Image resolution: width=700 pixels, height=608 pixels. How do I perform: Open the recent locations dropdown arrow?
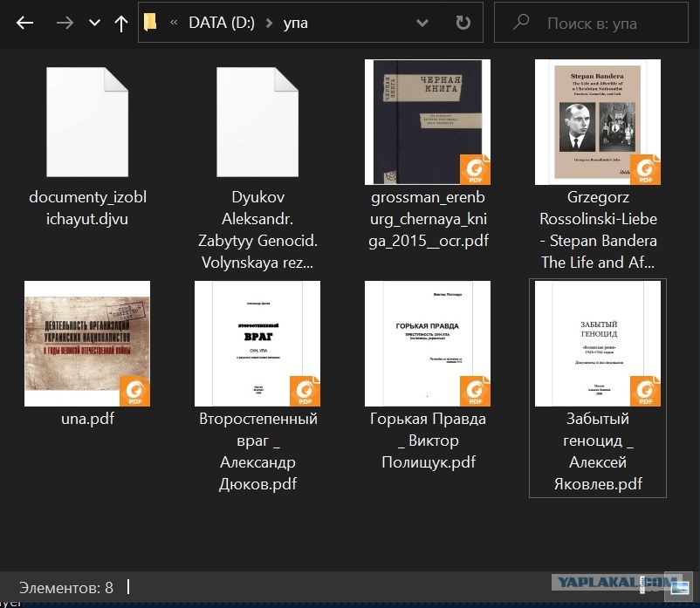click(94, 23)
